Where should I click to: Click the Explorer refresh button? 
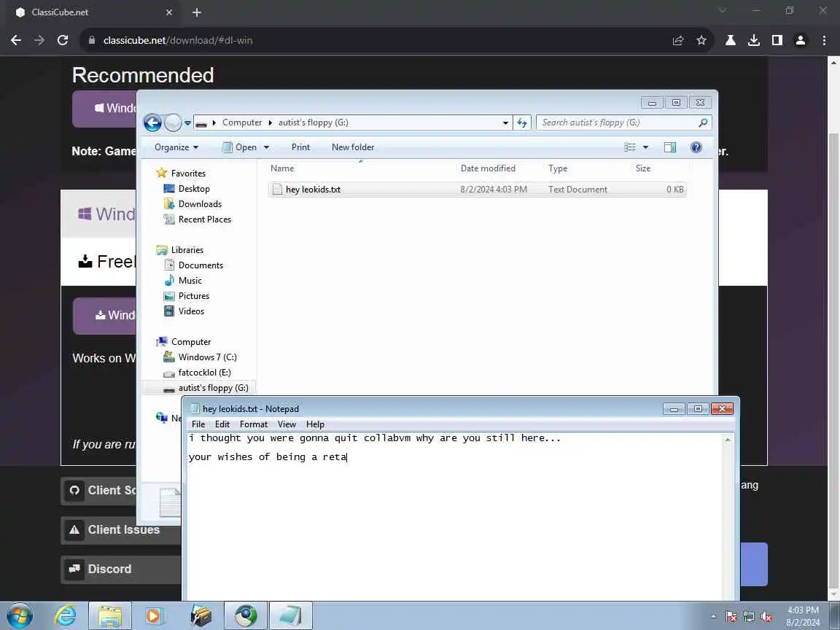pos(522,122)
